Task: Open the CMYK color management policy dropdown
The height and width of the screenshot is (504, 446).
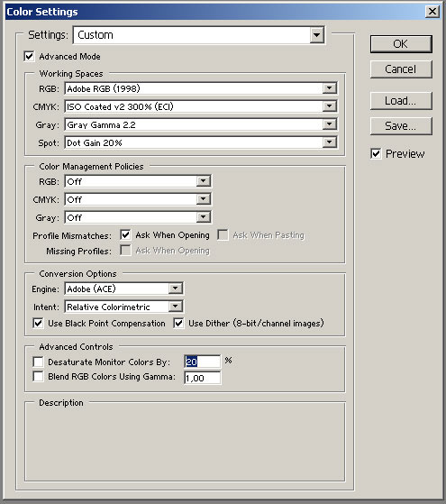Action: click(138, 199)
